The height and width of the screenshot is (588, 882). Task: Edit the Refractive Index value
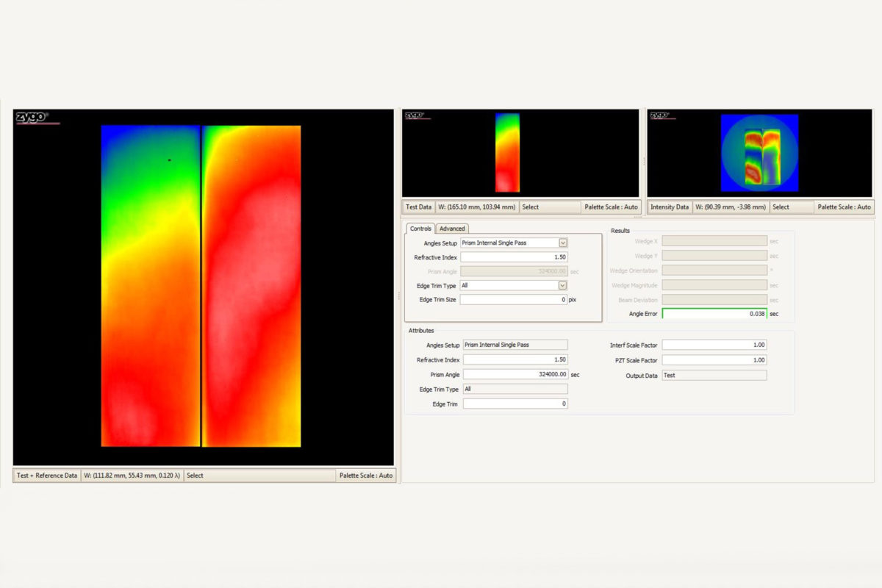coord(514,257)
